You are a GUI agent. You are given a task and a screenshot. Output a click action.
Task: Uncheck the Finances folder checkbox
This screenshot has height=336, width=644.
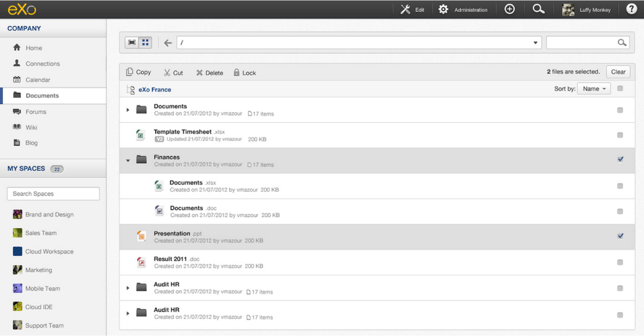620,159
